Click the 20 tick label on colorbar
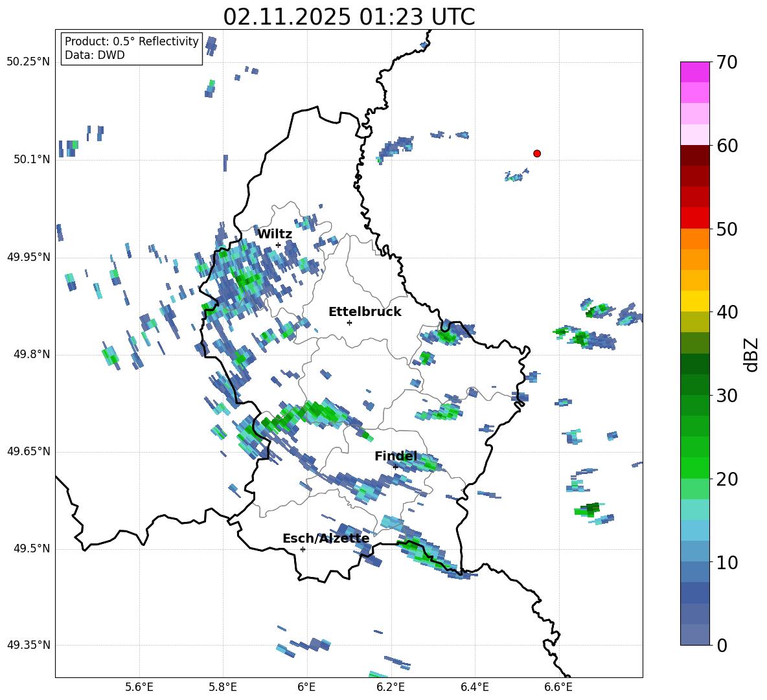Image resolution: width=767 pixels, height=700 pixels. 727,479
